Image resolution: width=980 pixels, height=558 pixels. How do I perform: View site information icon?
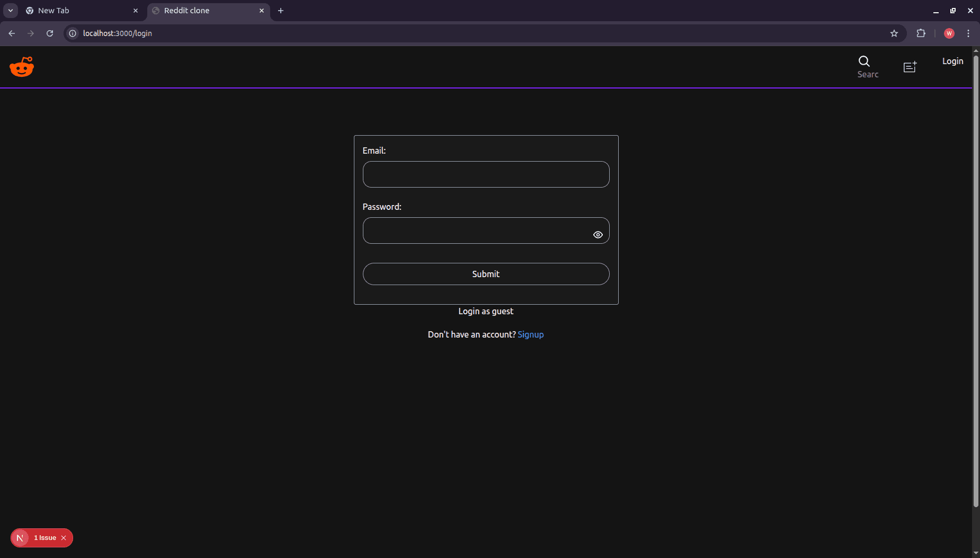pos(73,33)
